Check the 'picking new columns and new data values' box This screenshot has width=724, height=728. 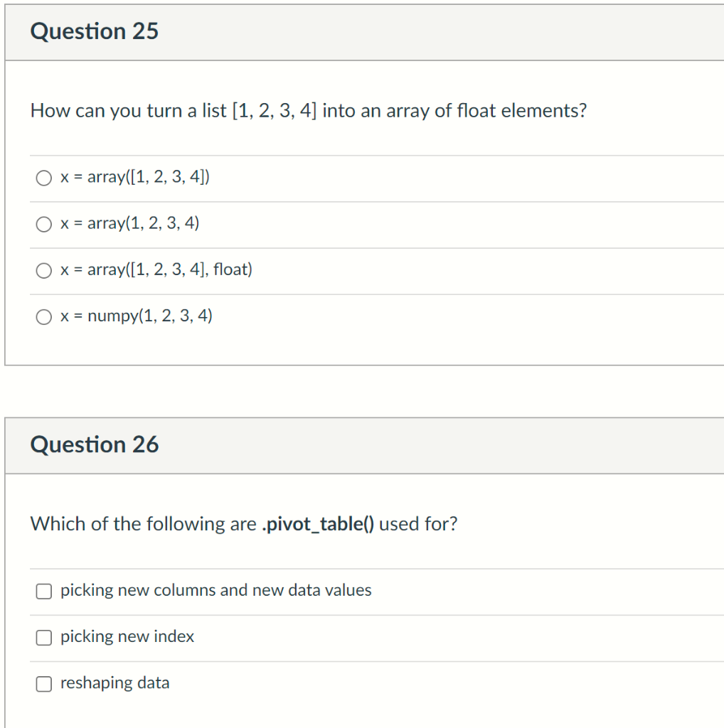(x=43, y=591)
